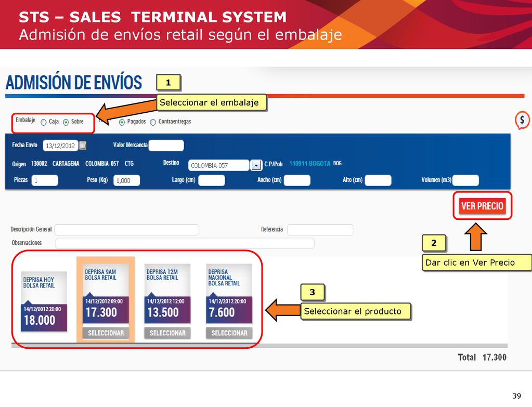The image size is (532, 407).
Task: Click the Descripción General text field
Action: click(x=126, y=230)
